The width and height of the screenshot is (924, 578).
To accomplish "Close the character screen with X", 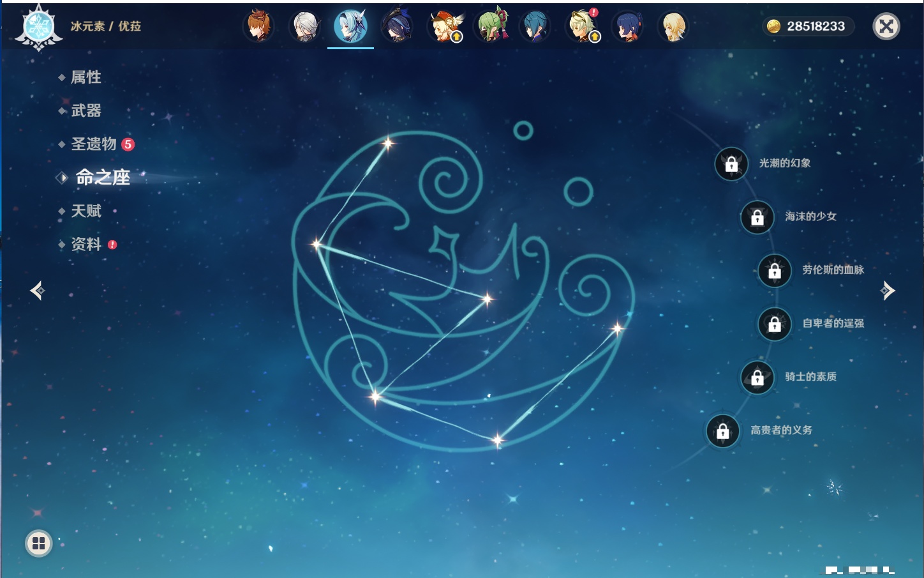I will coord(886,26).
